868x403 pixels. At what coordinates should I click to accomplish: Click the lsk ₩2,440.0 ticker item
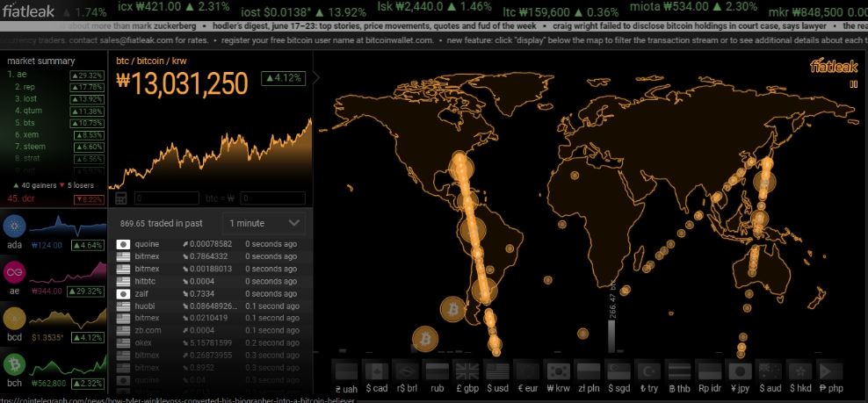coord(434,7)
